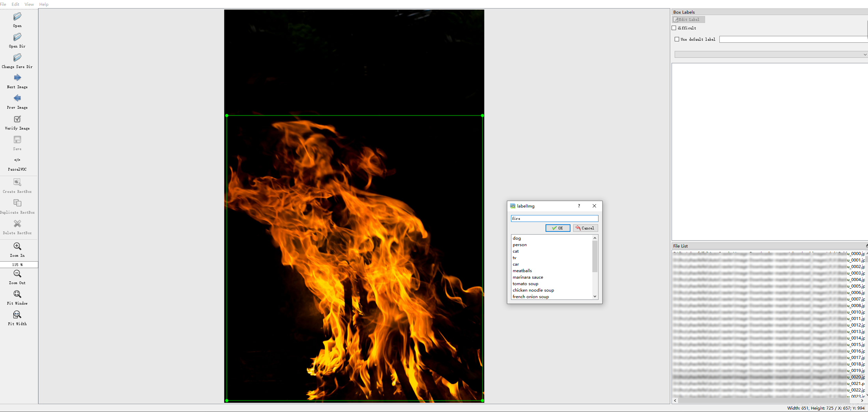This screenshot has height=412, width=868.
Task: Click the Zoom Out magnifier
Action: [17, 274]
